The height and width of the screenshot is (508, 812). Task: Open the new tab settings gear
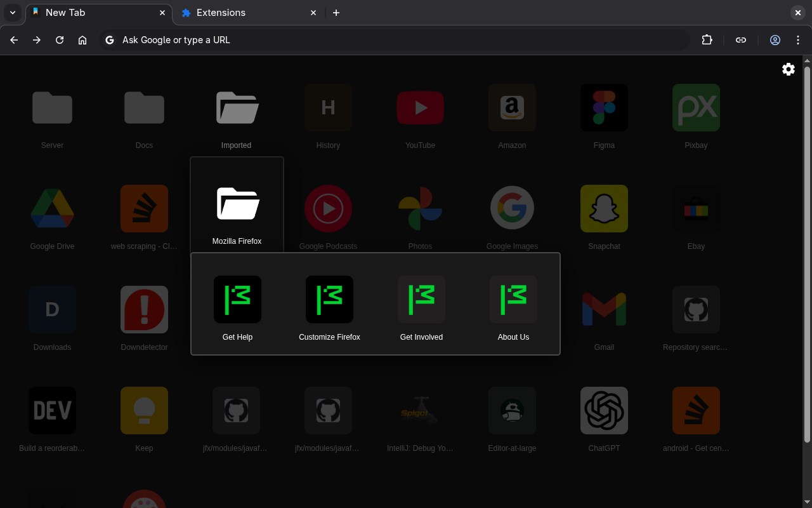click(789, 69)
